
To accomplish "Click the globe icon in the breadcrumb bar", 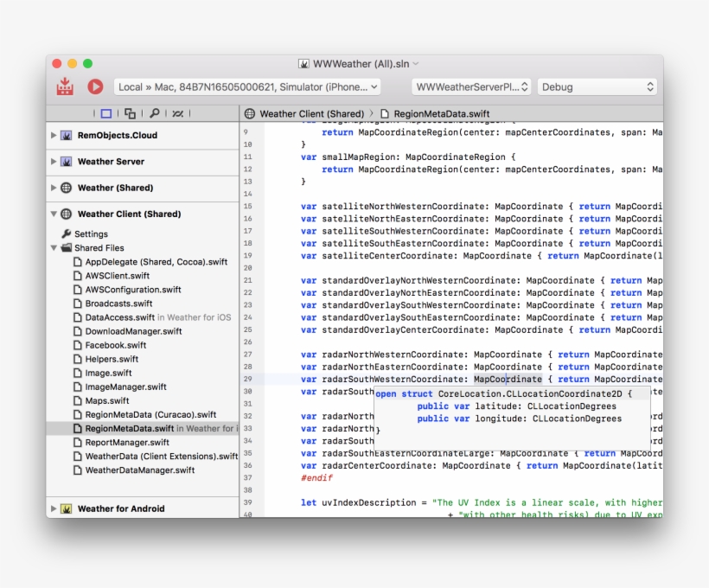I will pyautogui.click(x=250, y=113).
